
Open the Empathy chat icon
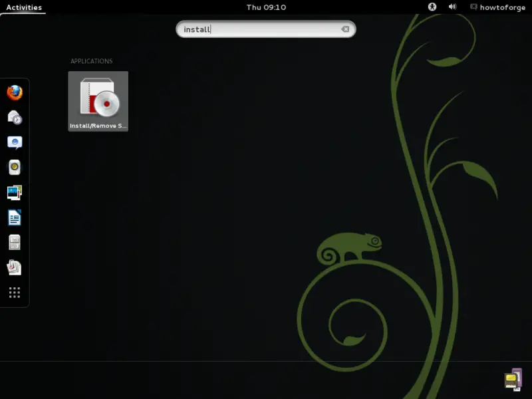click(15, 142)
